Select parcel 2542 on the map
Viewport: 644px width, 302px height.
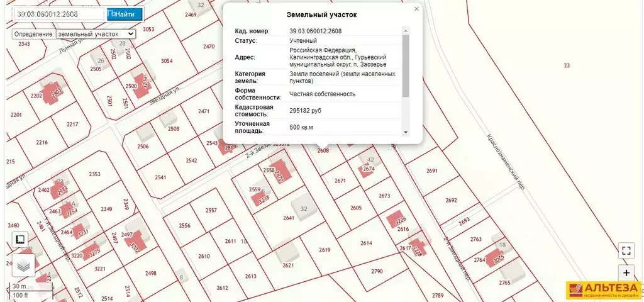point(191,160)
